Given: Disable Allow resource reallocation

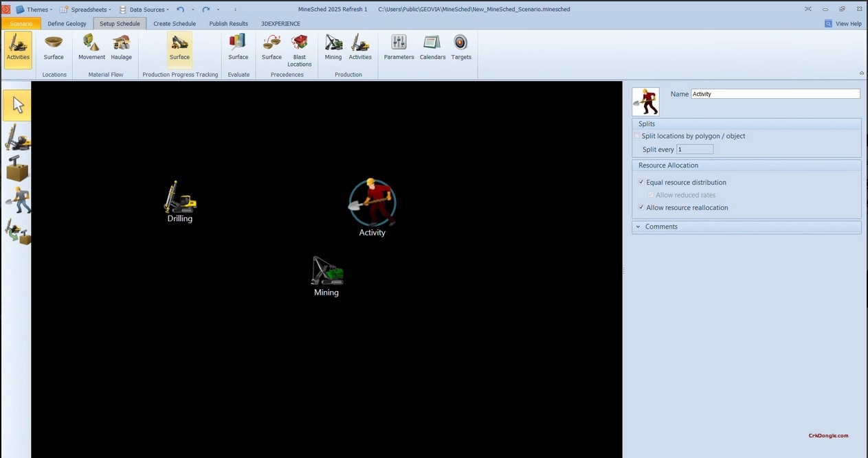Looking at the screenshot, I should (641, 207).
